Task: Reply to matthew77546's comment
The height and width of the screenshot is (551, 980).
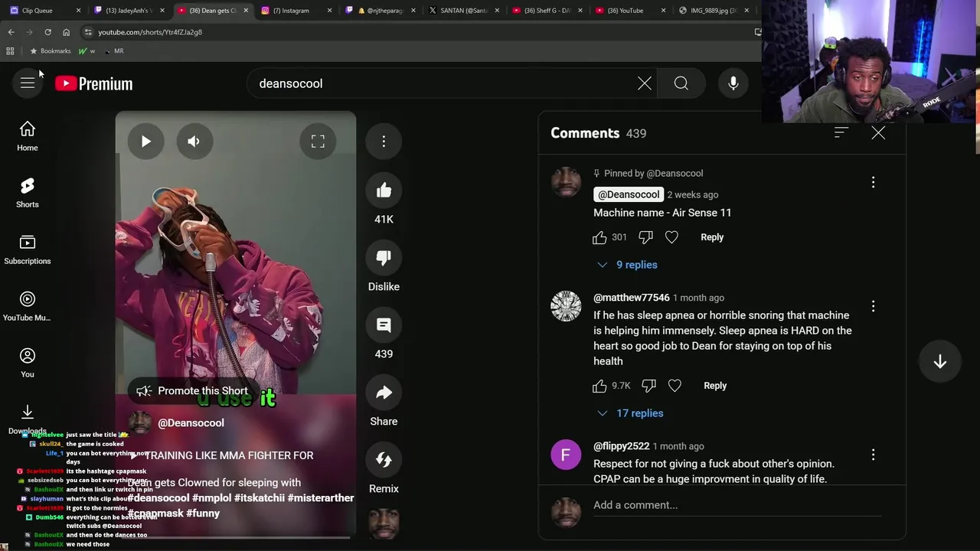Action: 715,386
